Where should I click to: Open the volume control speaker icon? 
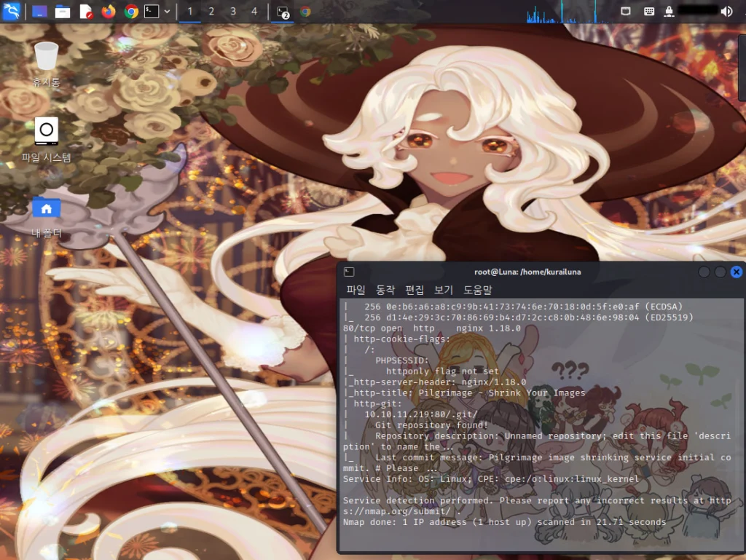tap(726, 12)
